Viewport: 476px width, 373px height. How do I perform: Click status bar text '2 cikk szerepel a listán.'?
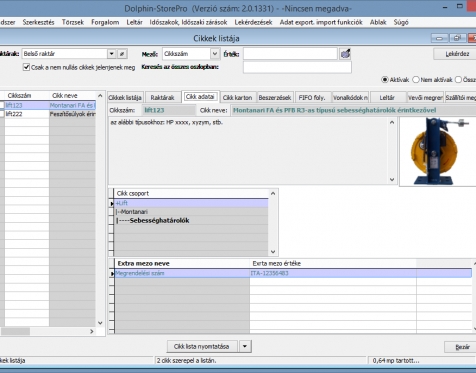(186, 360)
